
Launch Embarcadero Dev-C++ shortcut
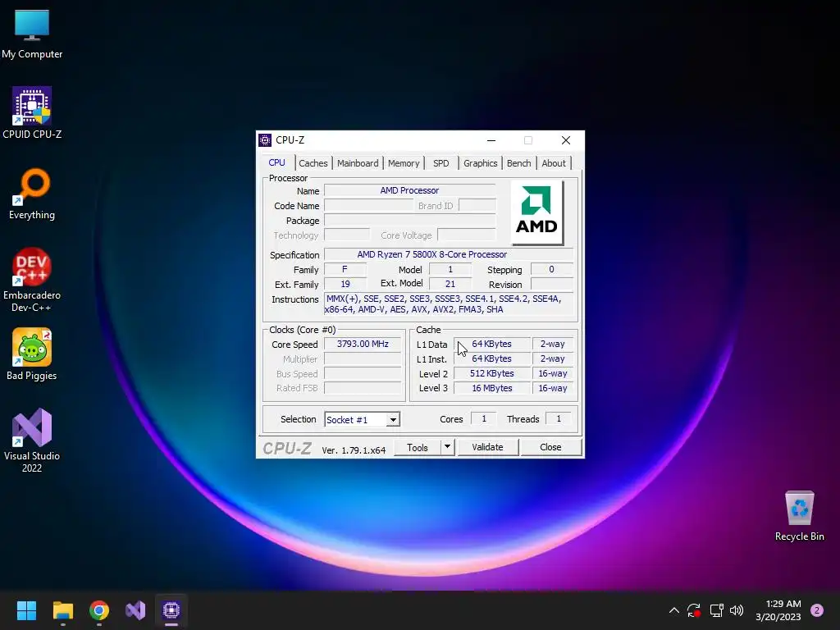(32, 280)
